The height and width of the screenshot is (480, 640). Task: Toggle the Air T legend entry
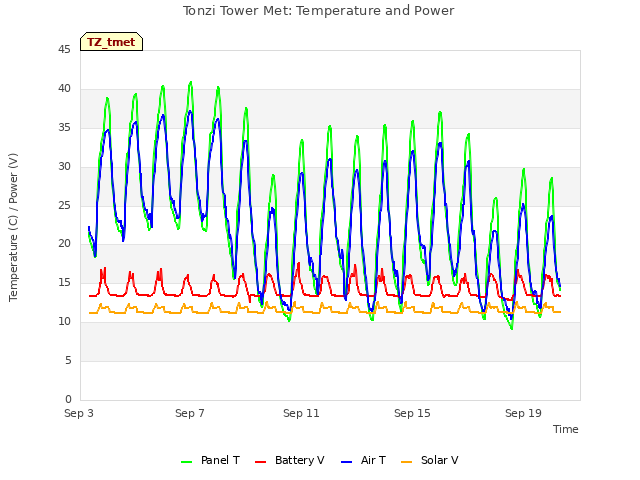click(363, 460)
